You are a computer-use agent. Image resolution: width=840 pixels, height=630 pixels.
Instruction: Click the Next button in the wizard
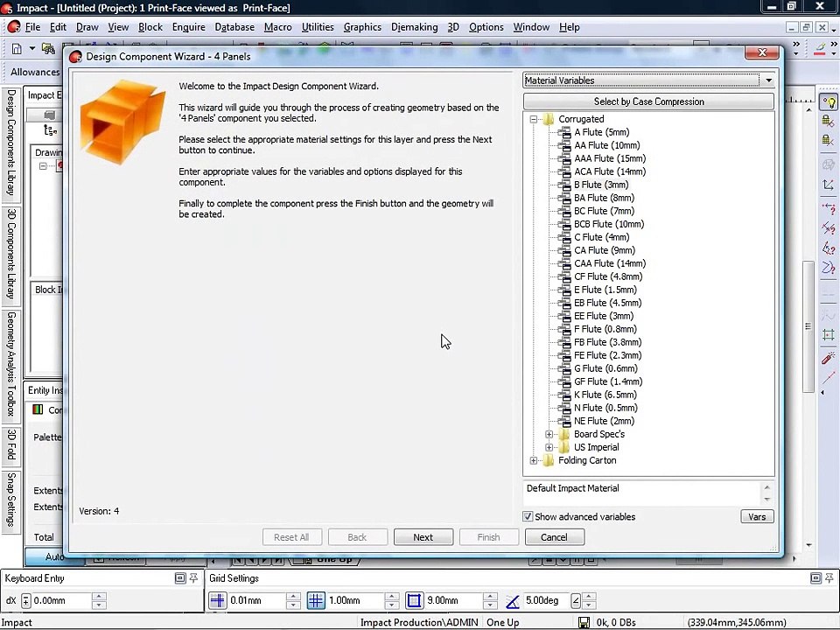point(423,537)
